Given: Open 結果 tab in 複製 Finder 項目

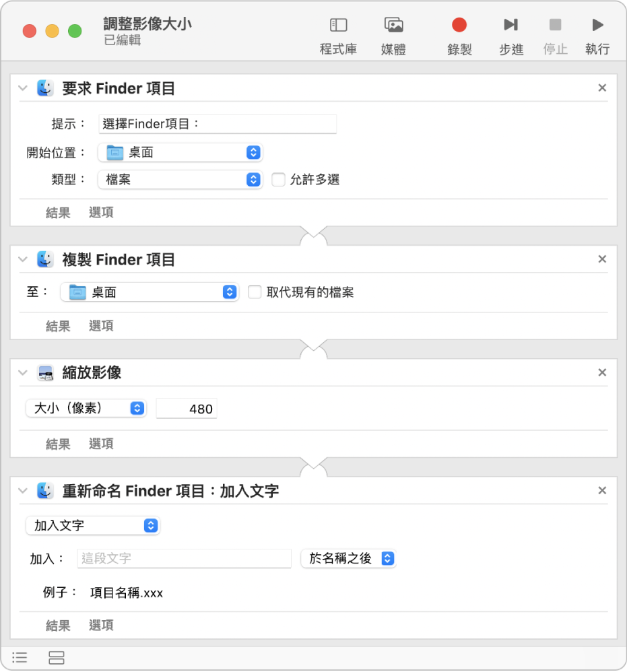Looking at the screenshot, I should point(58,326).
